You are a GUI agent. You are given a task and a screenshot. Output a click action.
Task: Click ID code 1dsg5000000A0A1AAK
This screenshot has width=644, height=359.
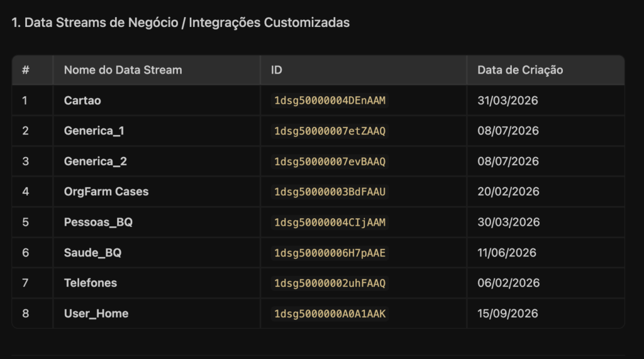(x=330, y=313)
